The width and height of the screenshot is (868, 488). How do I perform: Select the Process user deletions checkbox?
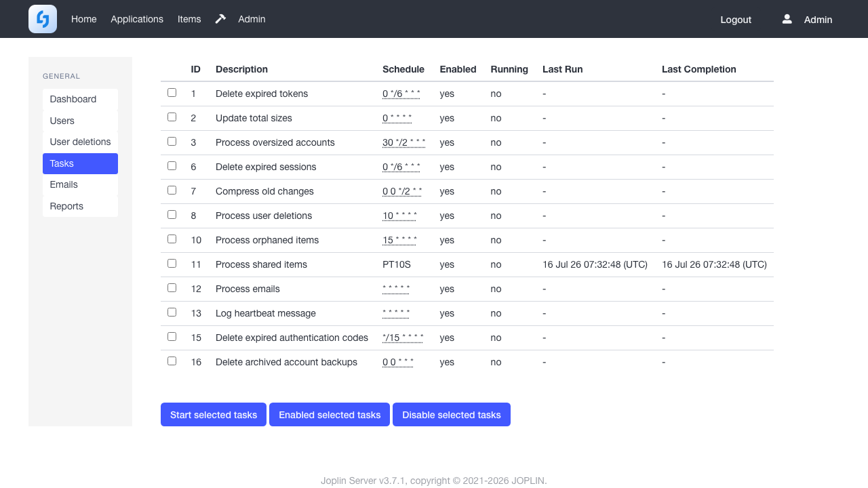(172, 215)
